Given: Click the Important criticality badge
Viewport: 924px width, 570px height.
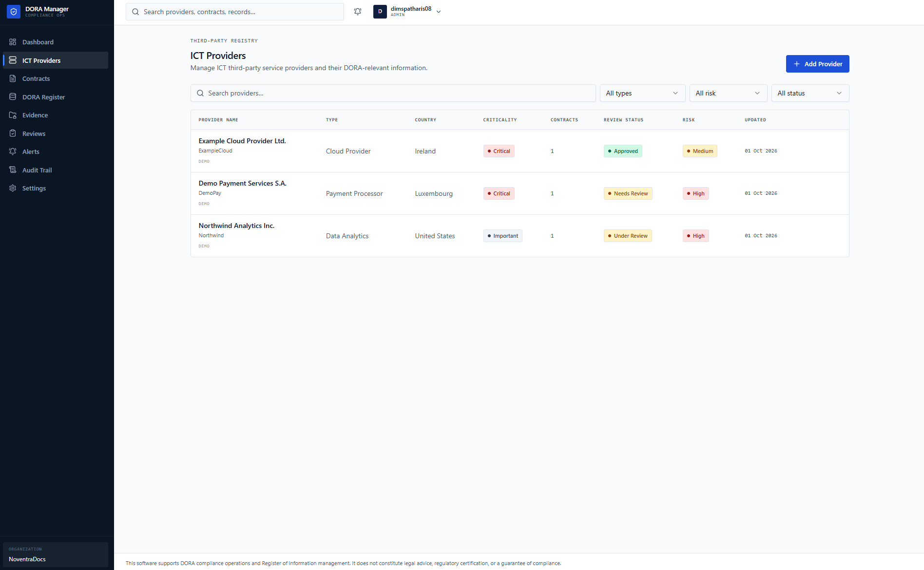Looking at the screenshot, I should (x=502, y=236).
